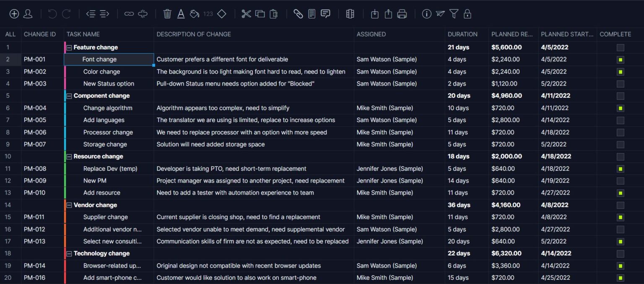The width and height of the screenshot is (644, 284).
Task: Click the Milestone diamond icon
Action: [221, 13]
